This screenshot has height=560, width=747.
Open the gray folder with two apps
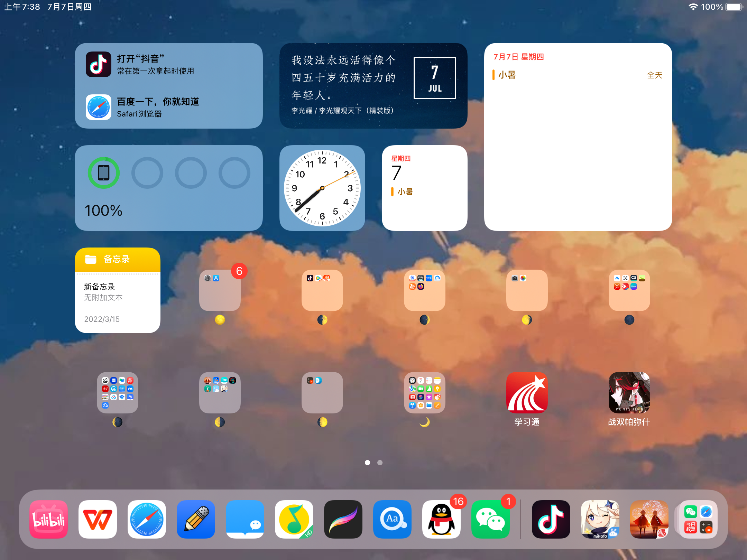[322, 393]
